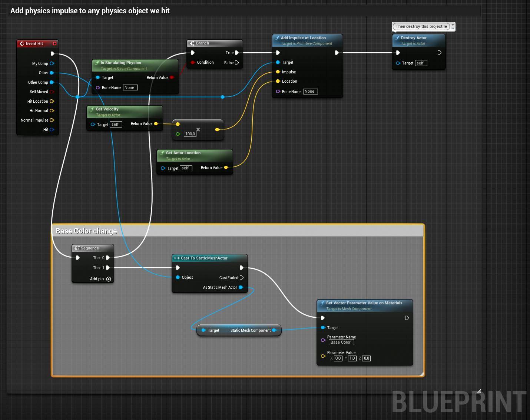Edit the multiply value 100,0 field
Image resolution: width=530 pixels, height=420 pixels.
coord(190,134)
